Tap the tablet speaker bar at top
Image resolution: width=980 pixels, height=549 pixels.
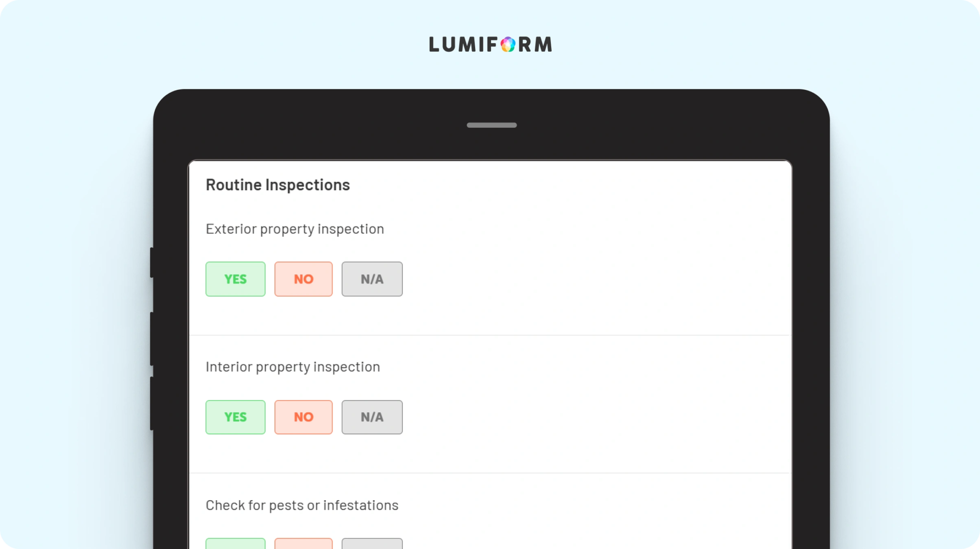tap(491, 125)
